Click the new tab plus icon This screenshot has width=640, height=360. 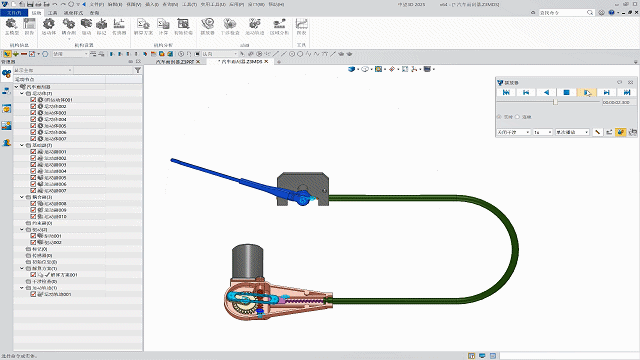279,62
